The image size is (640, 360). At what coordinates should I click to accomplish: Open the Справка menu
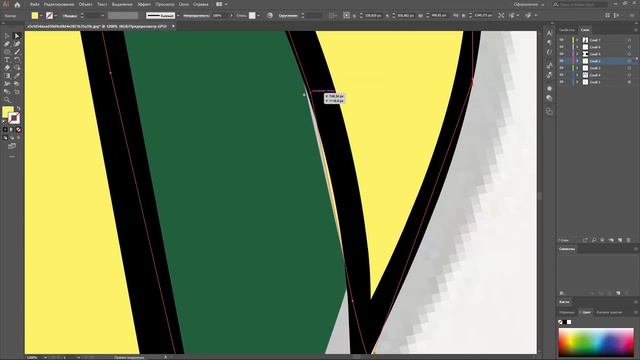point(201,4)
